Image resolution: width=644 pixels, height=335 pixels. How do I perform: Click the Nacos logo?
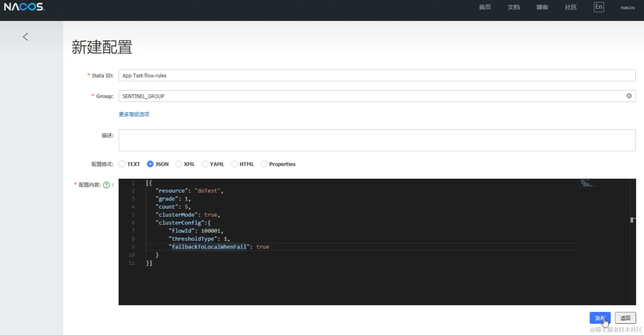(24, 7)
